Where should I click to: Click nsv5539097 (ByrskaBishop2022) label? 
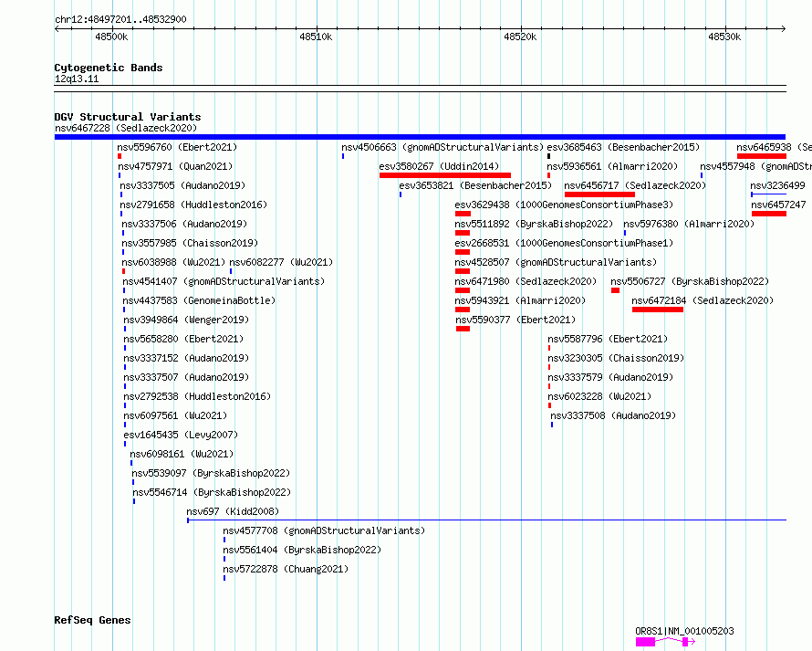211,473
